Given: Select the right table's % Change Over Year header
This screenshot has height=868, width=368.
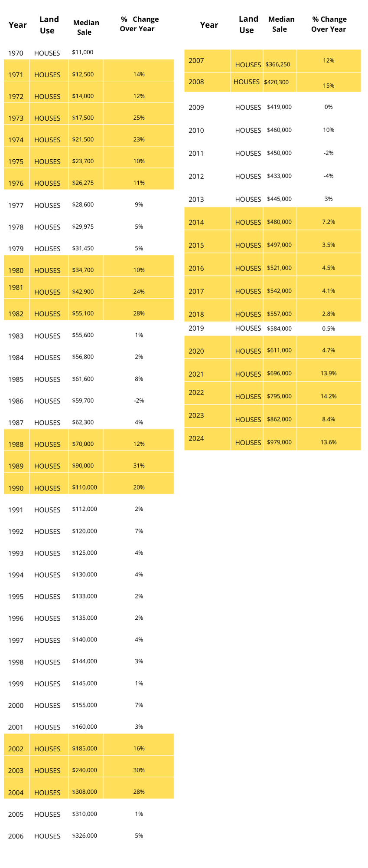Looking at the screenshot, I should tap(329, 24).
